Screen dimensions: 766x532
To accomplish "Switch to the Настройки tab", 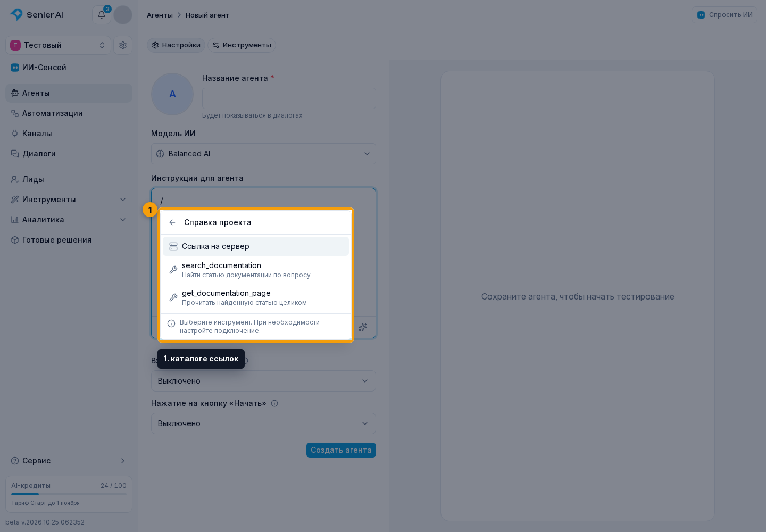I will click(176, 45).
